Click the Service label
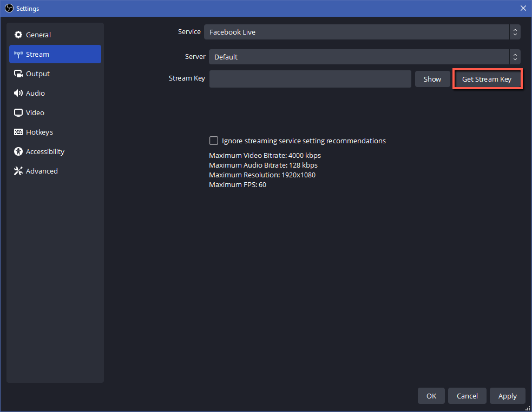Screen dimensions: 532x412 (189, 31)
